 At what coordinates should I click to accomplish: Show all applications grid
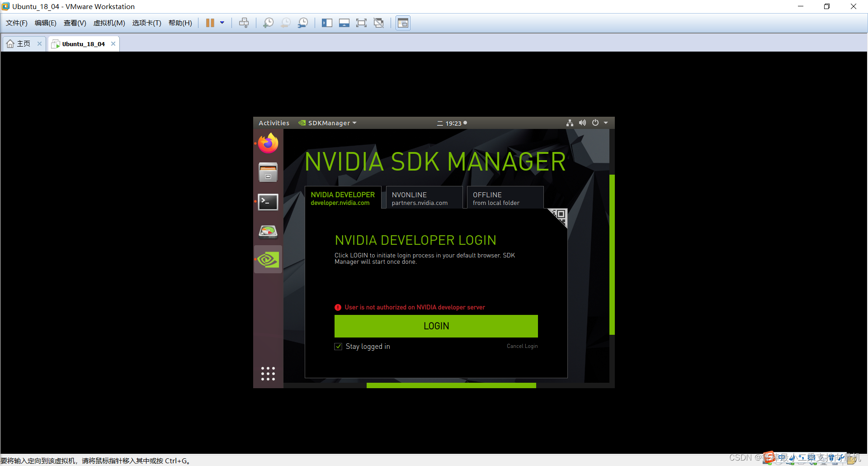[268, 374]
